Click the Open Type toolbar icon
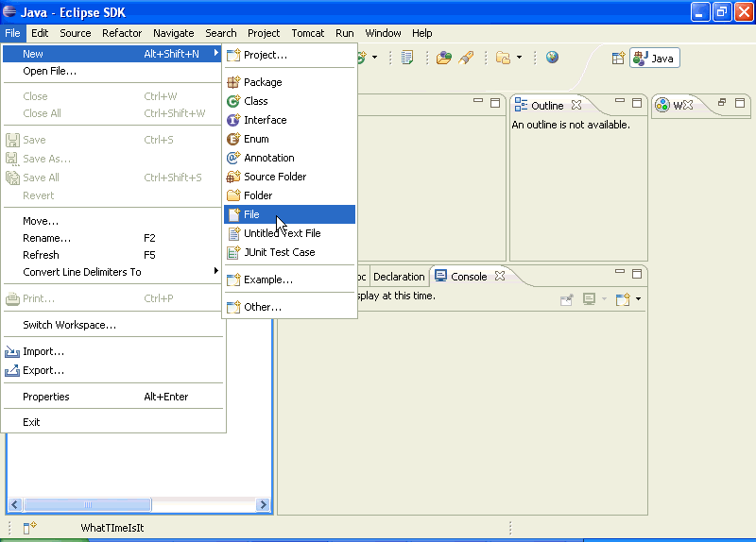Screen dimensions: 756x542 click(443, 58)
